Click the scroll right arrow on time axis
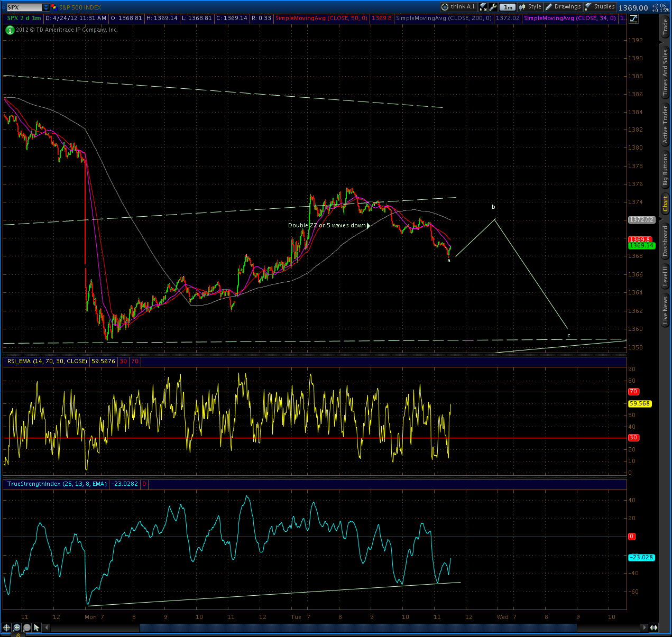Viewport: 672px width, 637px height. point(644,627)
